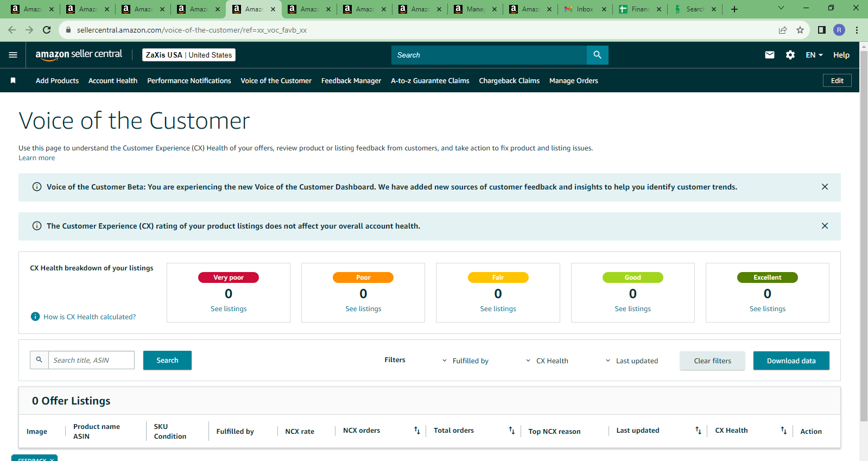This screenshot has height=461, width=868.
Task: Open A-to-z Guarantee Claims
Action: pyautogui.click(x=430, y=80)
